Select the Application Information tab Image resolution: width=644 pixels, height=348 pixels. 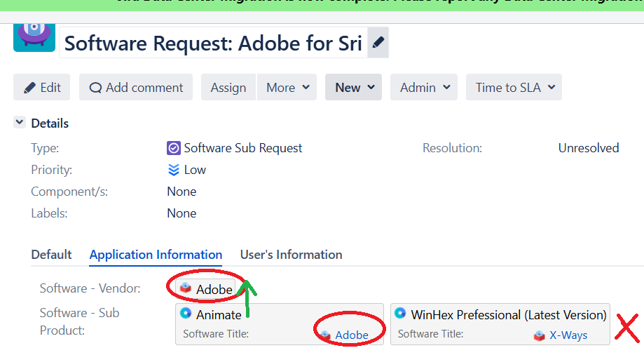156,255
